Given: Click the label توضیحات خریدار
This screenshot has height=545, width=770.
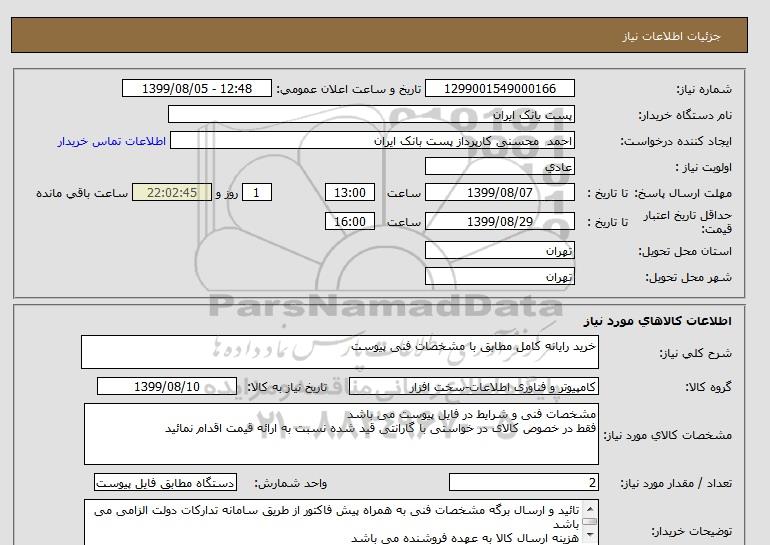Looking at the screenshot, I should tap(691, 531).
